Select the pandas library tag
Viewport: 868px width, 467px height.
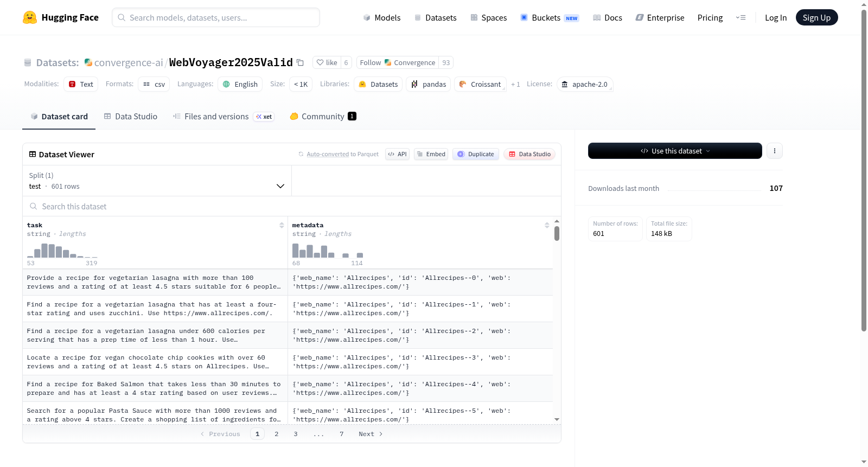(x=429, y=84)
